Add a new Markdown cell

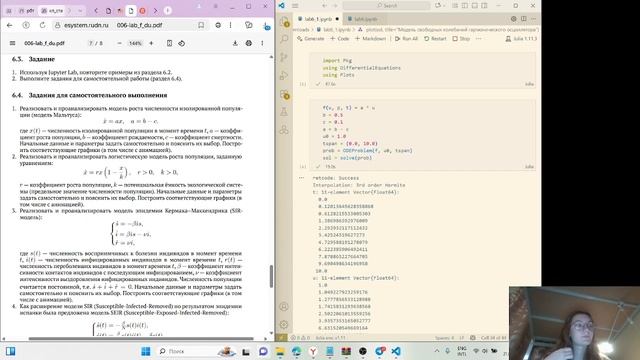click(x=371, y=39)
